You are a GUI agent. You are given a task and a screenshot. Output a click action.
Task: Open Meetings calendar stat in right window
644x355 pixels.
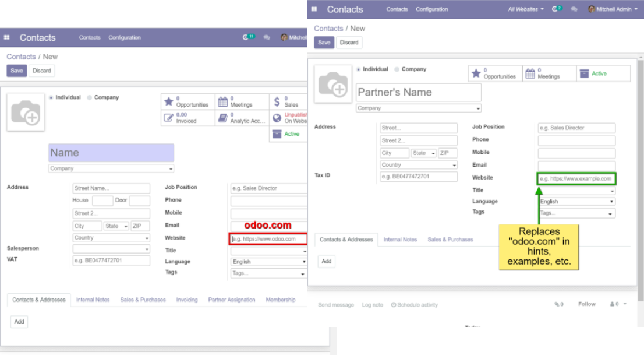(x=550, y=73)
